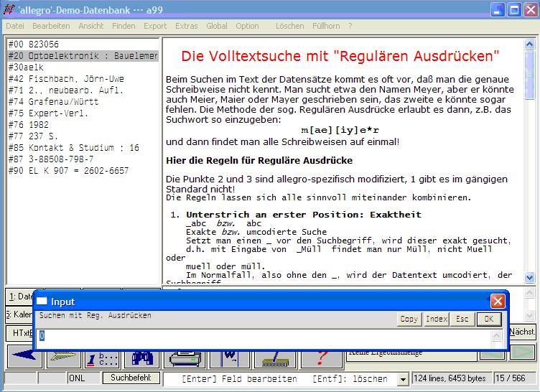Open the Füllhorn menu
Image resolution: width=540 pixels, height=392 pixels.
tap(326, 26)
